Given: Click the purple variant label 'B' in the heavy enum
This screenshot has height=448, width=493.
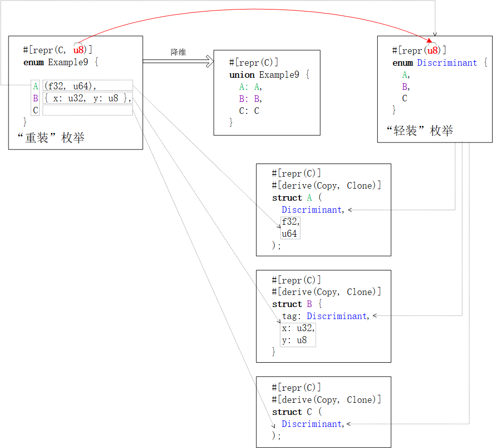Looking at the screenshot, I should [x=36, y=98].
